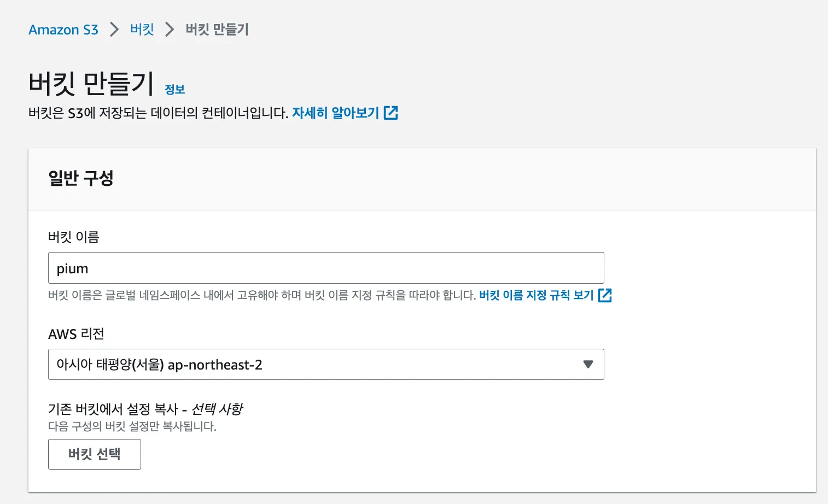This screenshot has width=828, height=504.
Task: Go to Amazon S3 breadcrumb link
Action: click(x=63, y=30)
